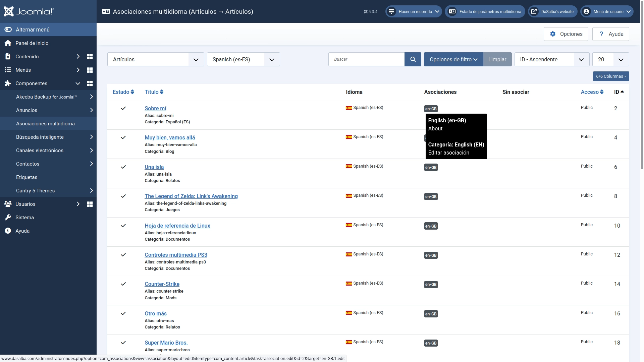Toggle published state of Sobre mí
This screenshot has width=644, height=362.
click(123, 108)
